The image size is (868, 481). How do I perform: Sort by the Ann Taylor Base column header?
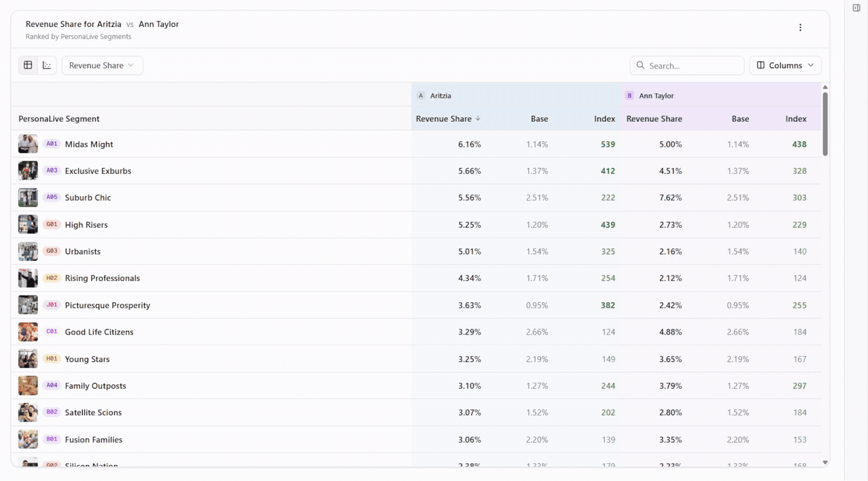pos(740,119)
